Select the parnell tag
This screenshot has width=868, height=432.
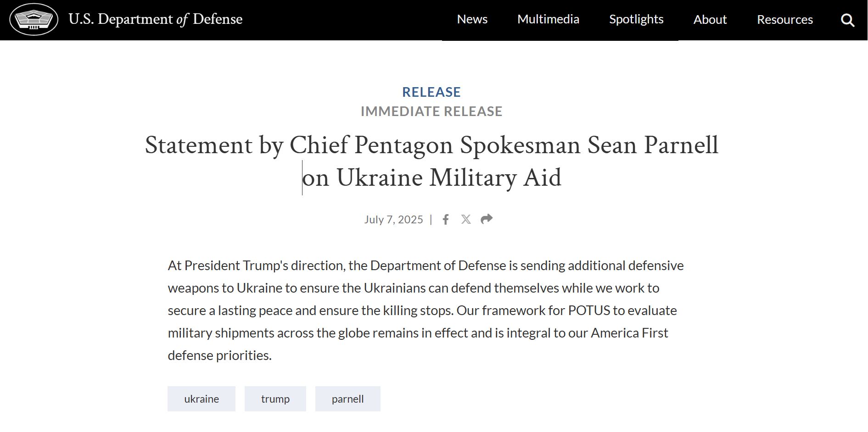pyautogui.click(x=348, y=399)
